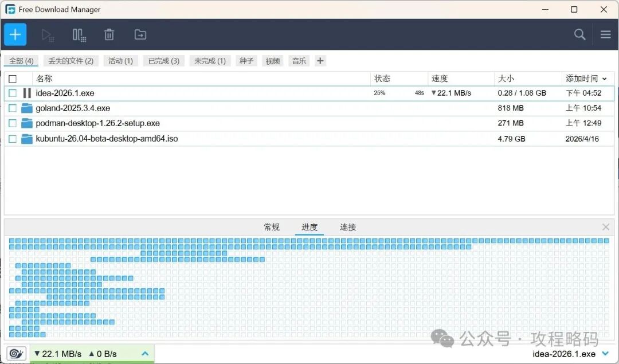Collapse details panel via bottom-right chevron
The image size is (619, 364).
click(605, 354)
